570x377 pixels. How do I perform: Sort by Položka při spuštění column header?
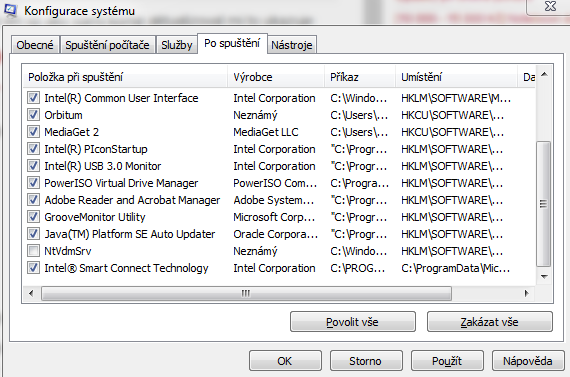click(125, 77)
